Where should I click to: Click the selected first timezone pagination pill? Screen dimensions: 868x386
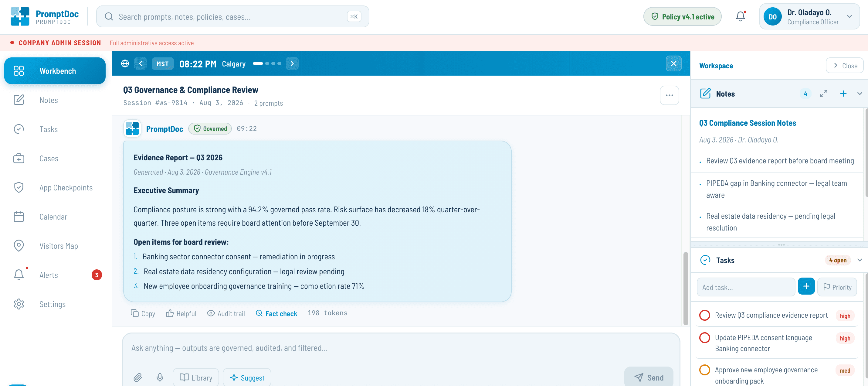pyautogui.click(x=258, y=64)
